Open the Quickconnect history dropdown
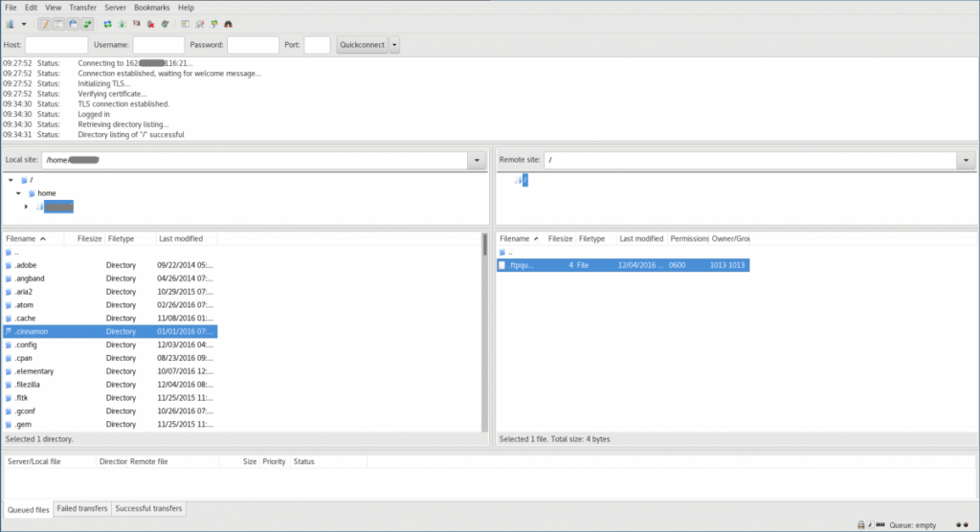 coord(394,45)
